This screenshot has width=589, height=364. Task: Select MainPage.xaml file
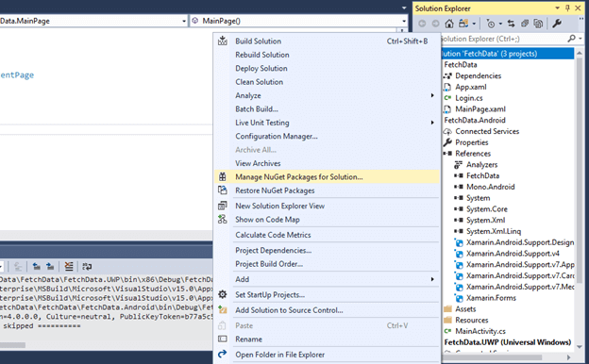pos(480,109)
